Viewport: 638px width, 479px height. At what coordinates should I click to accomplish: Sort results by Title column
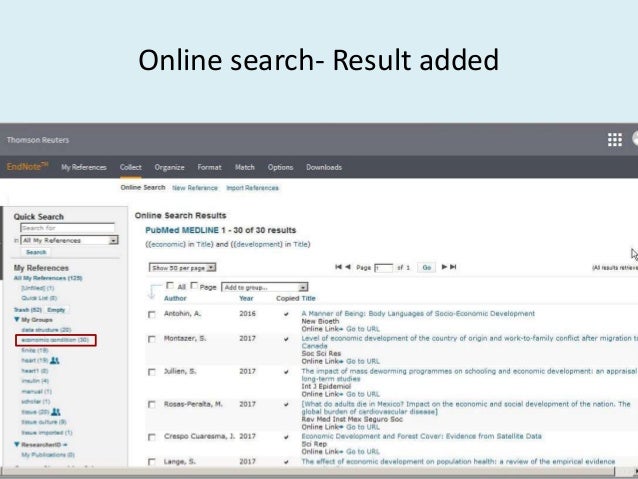(308, 298)
